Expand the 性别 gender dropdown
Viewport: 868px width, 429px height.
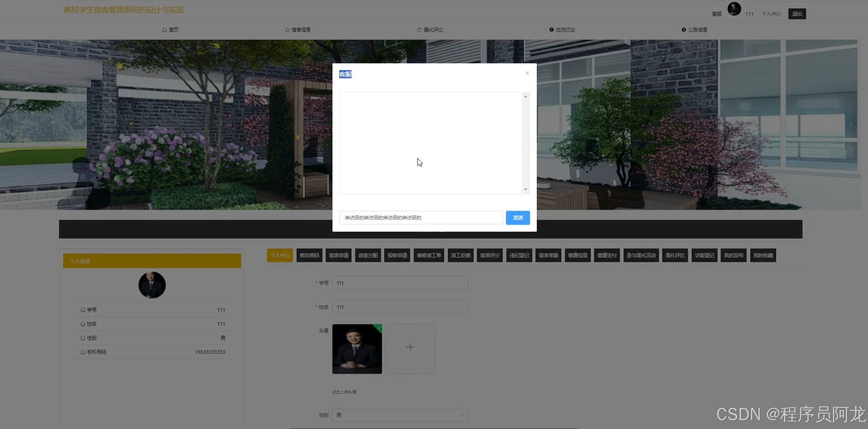click(400, 415)
